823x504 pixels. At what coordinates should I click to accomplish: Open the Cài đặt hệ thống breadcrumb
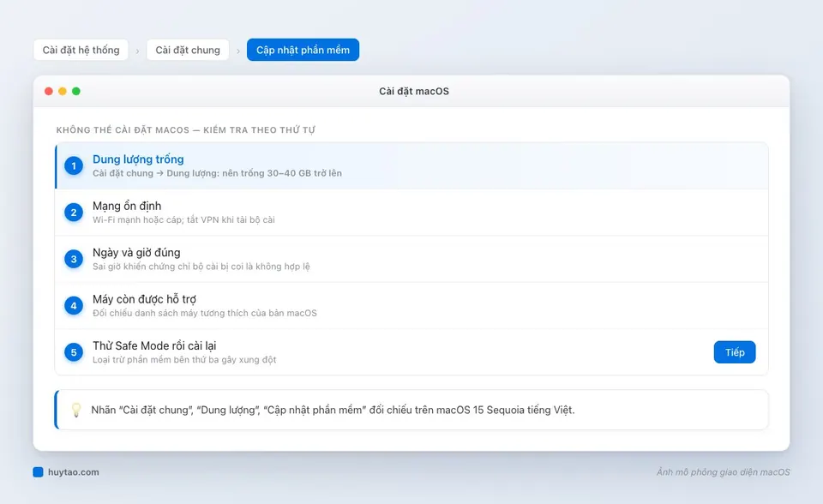tap(81, 50)
